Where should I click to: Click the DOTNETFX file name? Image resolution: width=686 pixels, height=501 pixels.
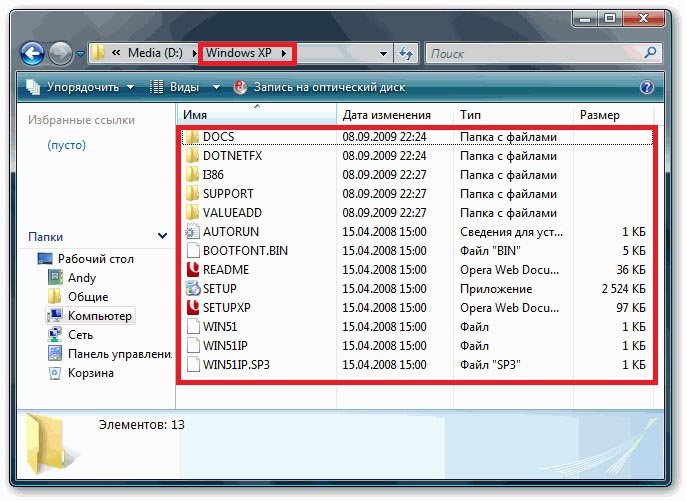click(x=232, y=156)
